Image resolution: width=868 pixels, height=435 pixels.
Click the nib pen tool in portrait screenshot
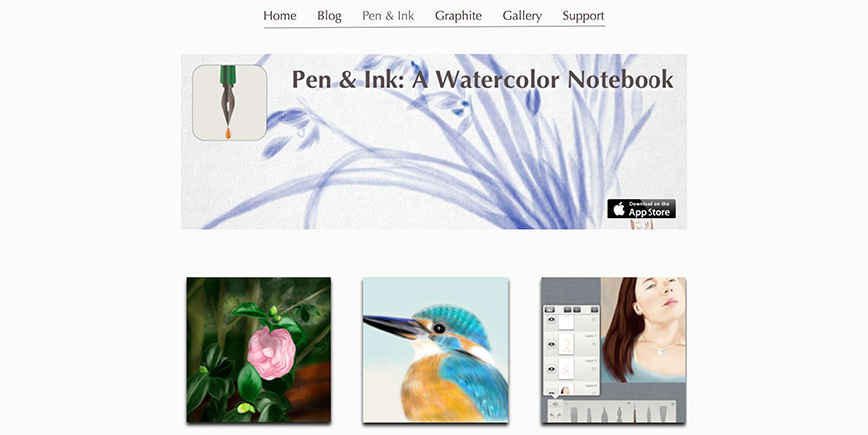click(619, 414)
